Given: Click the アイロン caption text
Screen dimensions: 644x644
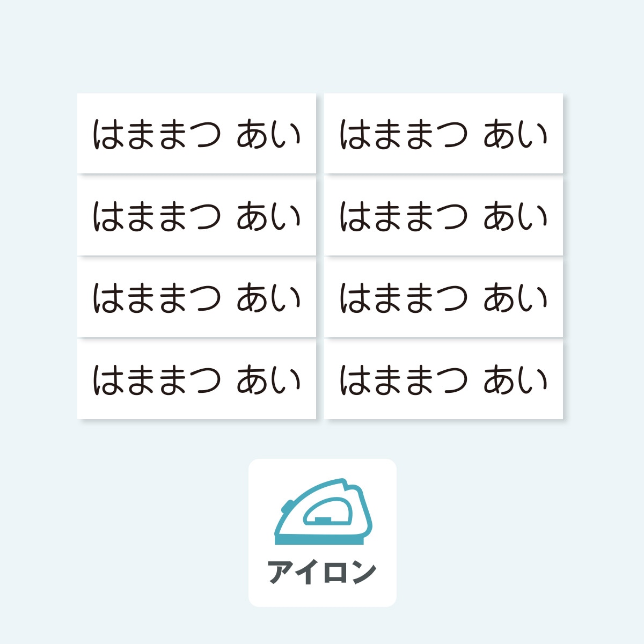Looking at the screenshot, I should (322, 572).
